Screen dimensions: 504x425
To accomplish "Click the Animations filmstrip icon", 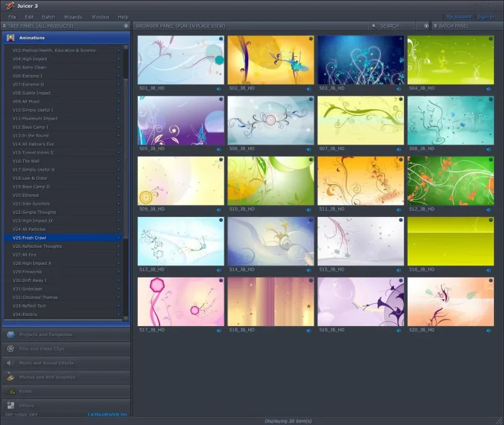I will (11, 38).
